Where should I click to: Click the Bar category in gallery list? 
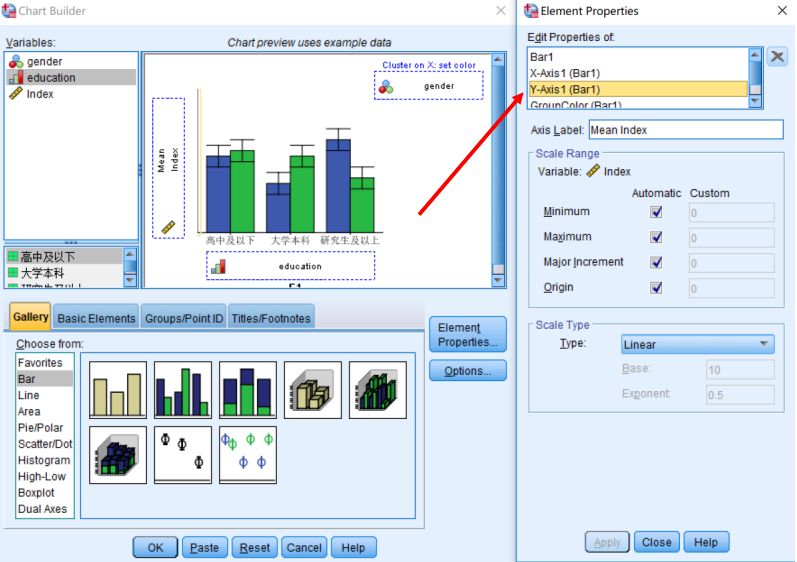[x=45, y=379]
